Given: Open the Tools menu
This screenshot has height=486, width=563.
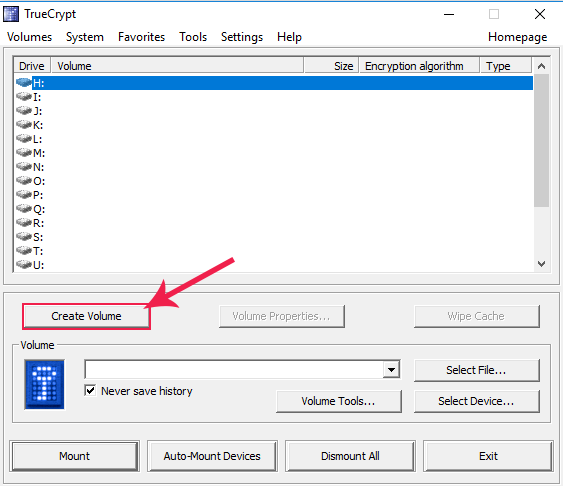Looking at the screenshot, I should pos(193,37).
